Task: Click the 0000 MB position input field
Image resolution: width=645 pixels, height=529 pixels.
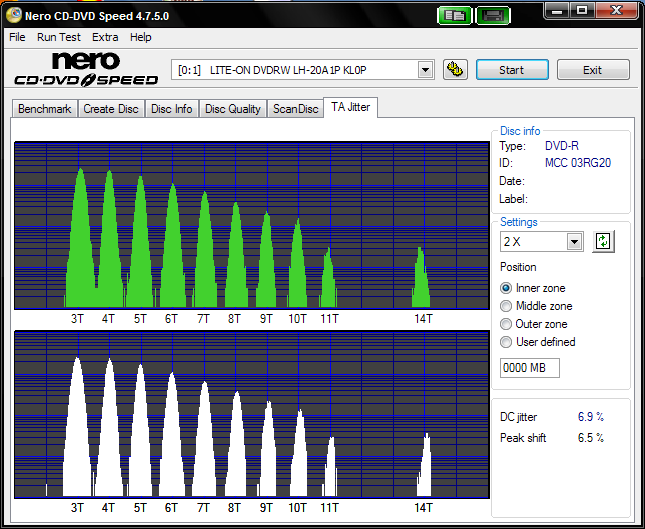Action: click(530, 368)
